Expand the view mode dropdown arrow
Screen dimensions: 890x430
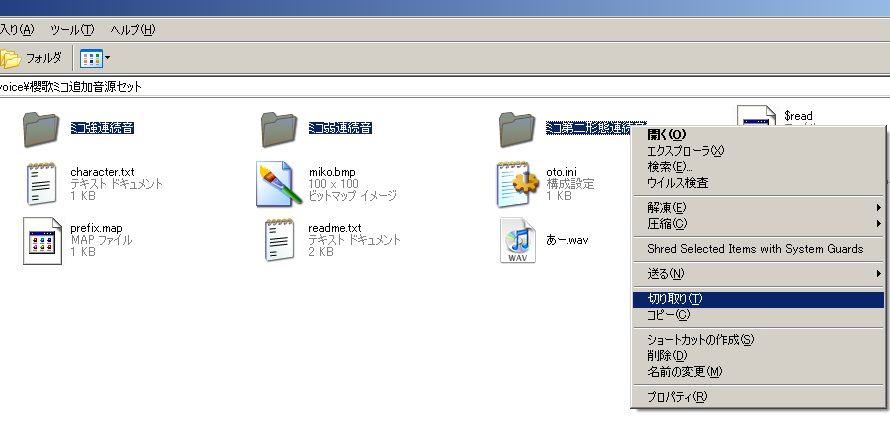(x=107, y=58)
